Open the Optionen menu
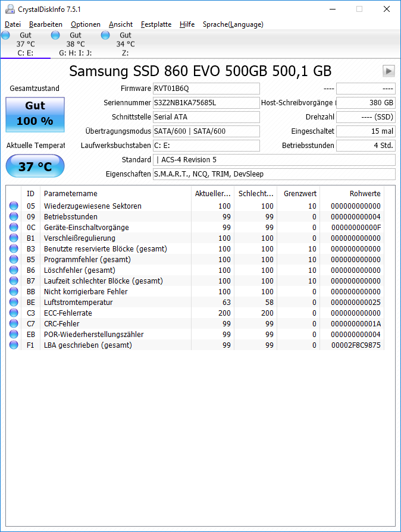 [x=86, y=24]
